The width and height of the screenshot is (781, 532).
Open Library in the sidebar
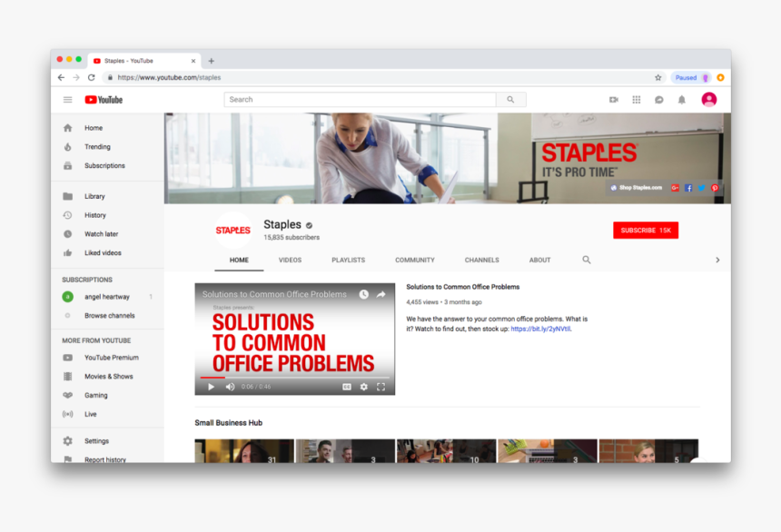point(107,196)
